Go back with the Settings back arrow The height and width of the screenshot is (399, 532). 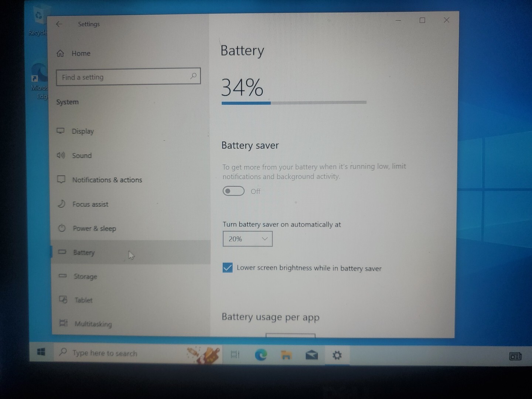tap(59, 24)
